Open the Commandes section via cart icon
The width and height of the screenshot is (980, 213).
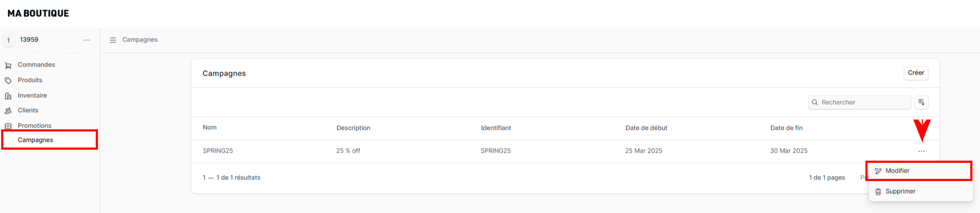(x=8, y=65)
